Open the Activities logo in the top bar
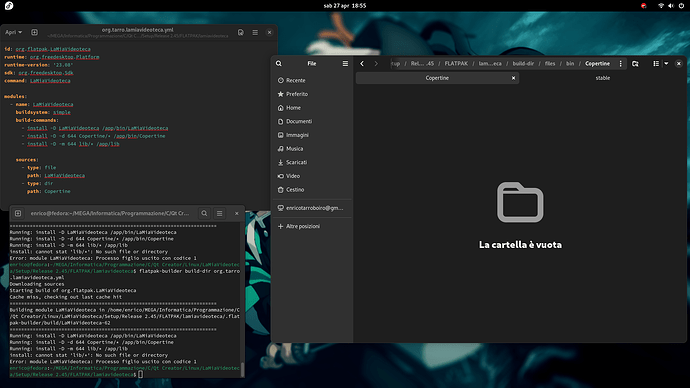This screenshot has width=690, height=388. (x=9, y=6)
